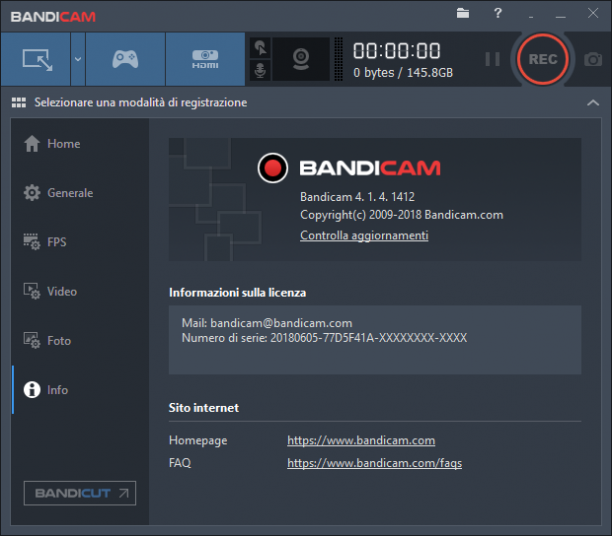The width and height of the screenshot is (612, 536).
Task: Switch to game recording mode
Action: click(x=125, y=59)
